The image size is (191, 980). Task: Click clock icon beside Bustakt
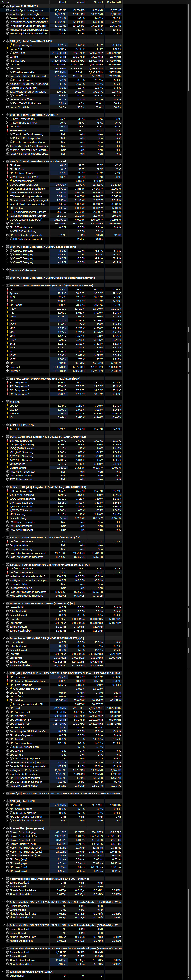8,57
